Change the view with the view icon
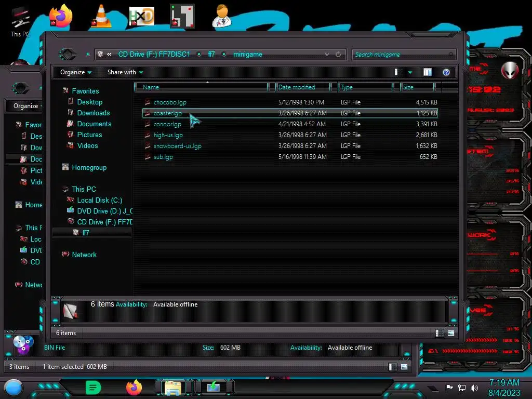This screenshot has height=399, width=532. [x=398, y=72]
